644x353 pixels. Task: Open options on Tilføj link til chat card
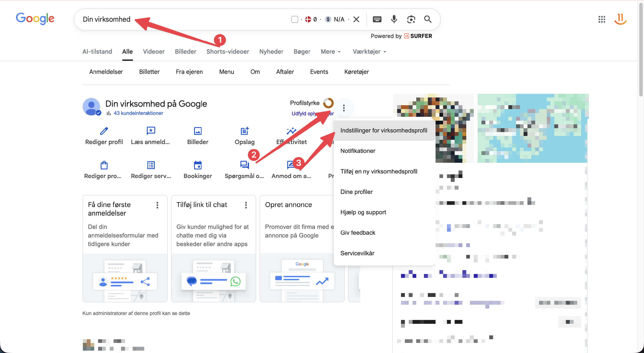tap(246, 205)
